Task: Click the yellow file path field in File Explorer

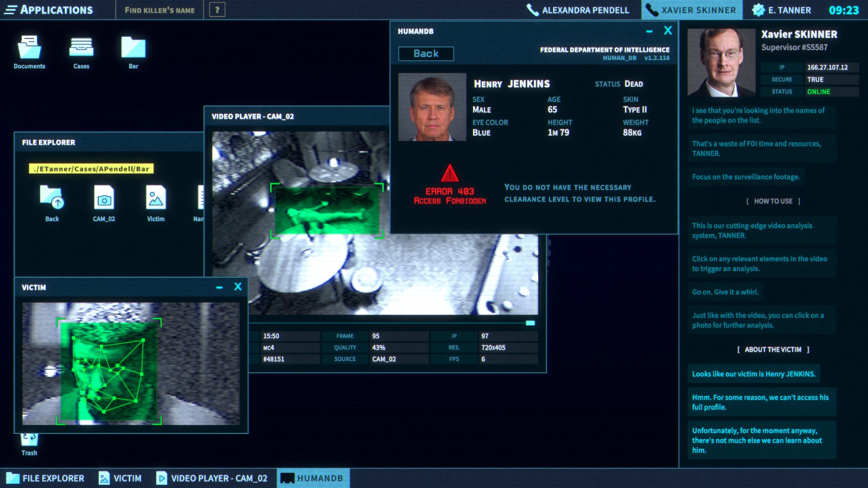Action: click(x=92, y=169)
